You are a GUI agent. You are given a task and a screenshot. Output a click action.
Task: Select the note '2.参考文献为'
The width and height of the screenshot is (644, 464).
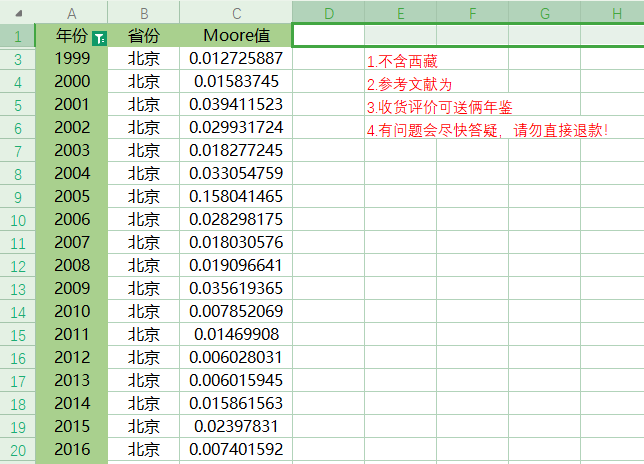pyautogui.click(x=409, y=85)
